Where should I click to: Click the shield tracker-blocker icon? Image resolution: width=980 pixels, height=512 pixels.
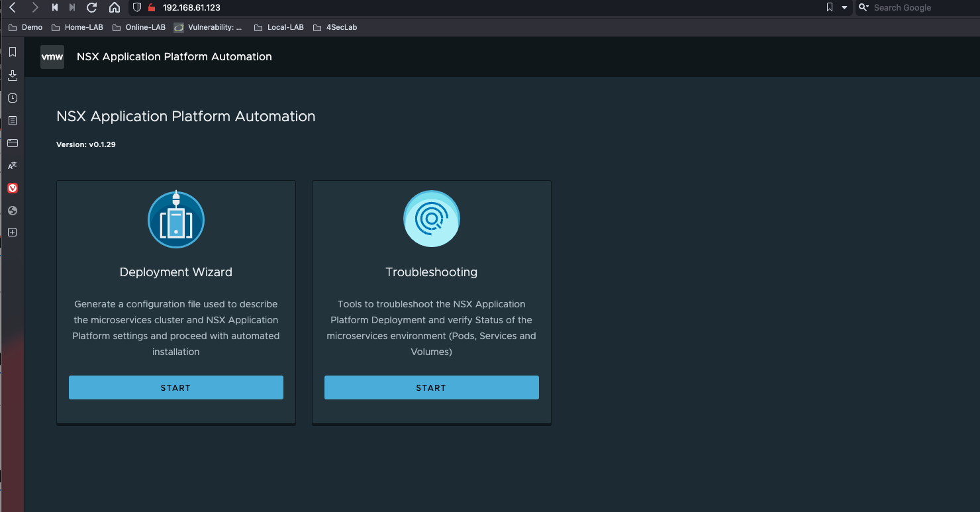[137, 8]
